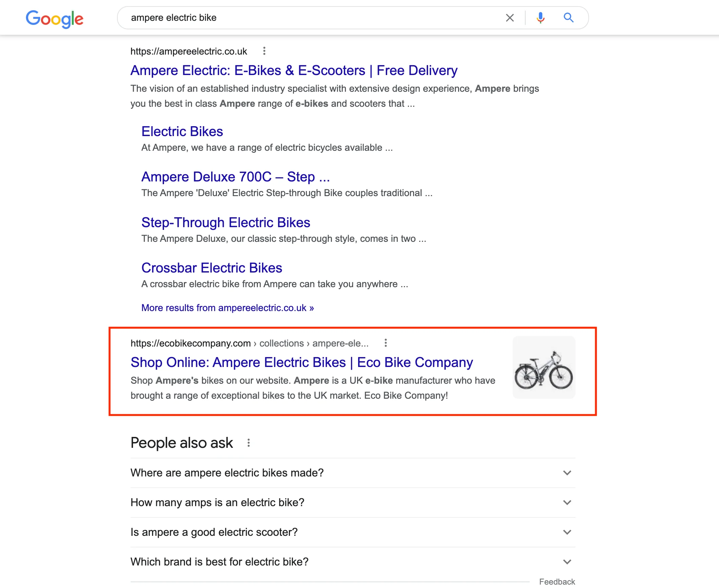Open the Ampere Electric: E-Bikes & E-Scooters result

pyautogui.click(x=294, y=71)
